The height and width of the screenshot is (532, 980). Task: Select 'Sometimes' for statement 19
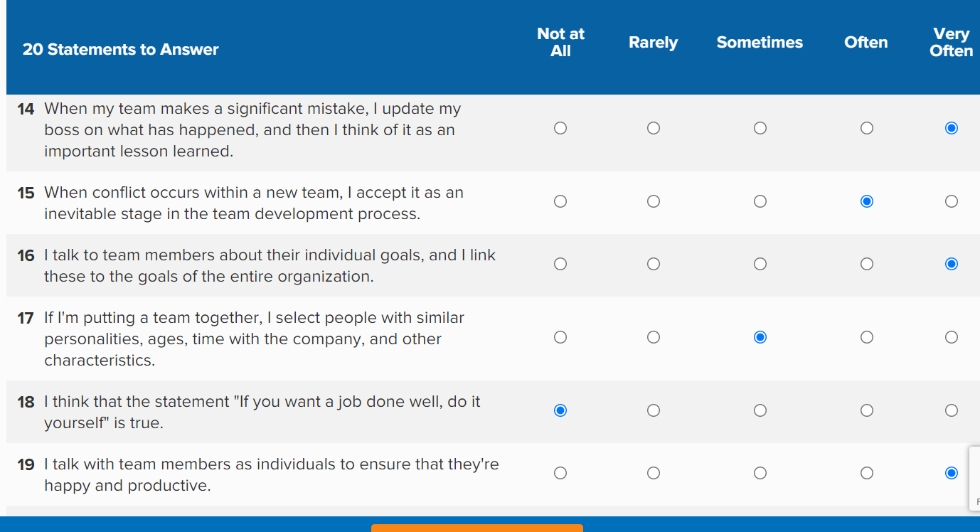coord(760,473)
